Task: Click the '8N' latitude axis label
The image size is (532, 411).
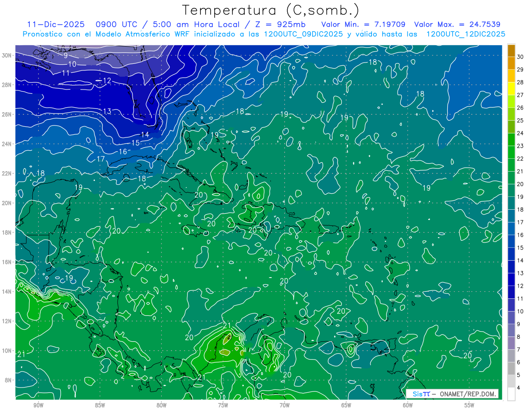Action: (x=9, y=380)
